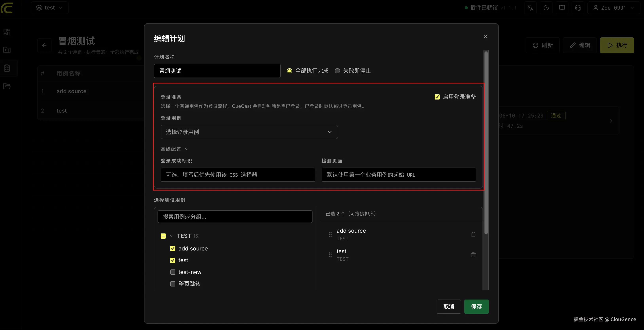Click 搜索用例或分组 search field

point(235,216)
